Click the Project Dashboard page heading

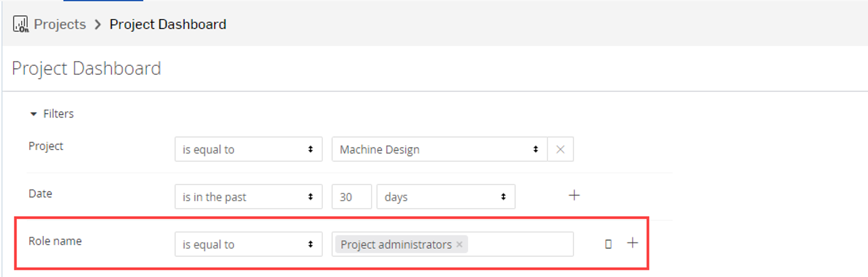pos(86,68)
